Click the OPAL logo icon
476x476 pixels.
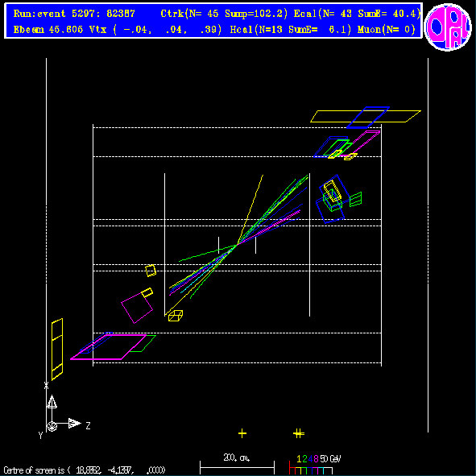pos(448,27)
